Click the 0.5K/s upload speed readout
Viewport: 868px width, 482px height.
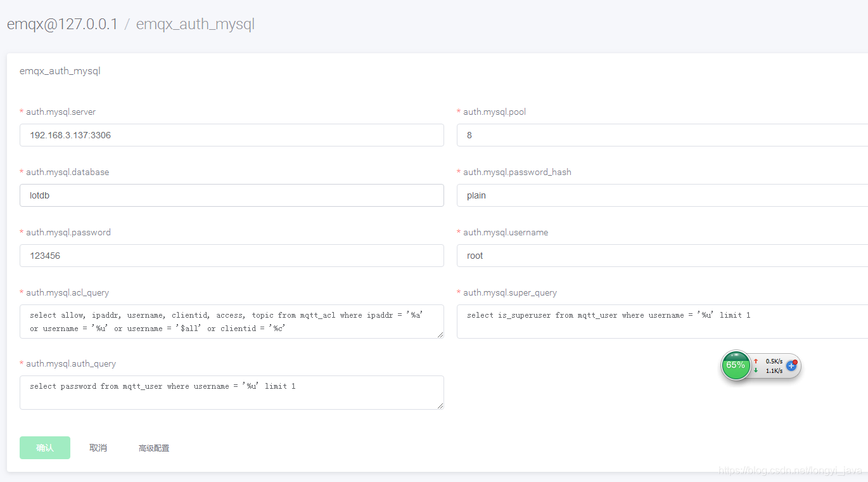point(774,361)
